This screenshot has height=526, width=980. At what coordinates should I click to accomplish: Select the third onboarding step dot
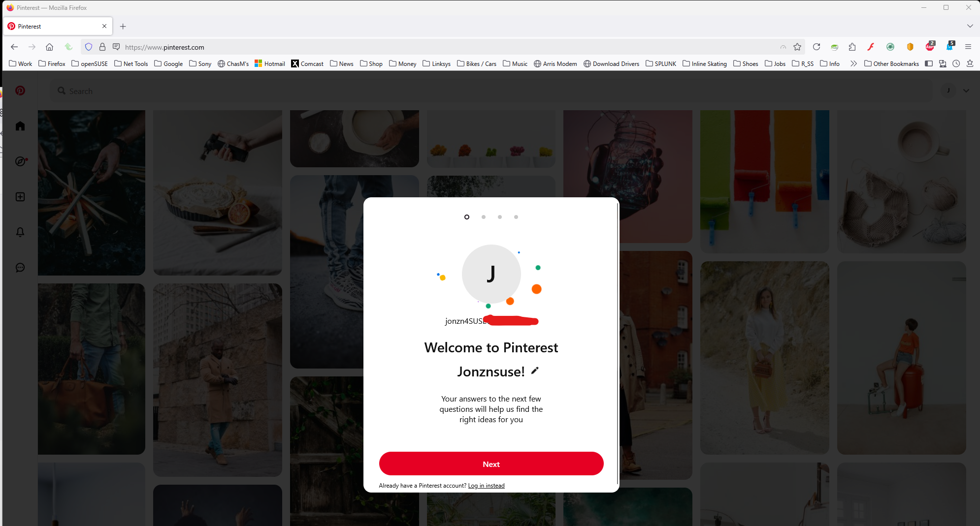(x=500, y=217)
